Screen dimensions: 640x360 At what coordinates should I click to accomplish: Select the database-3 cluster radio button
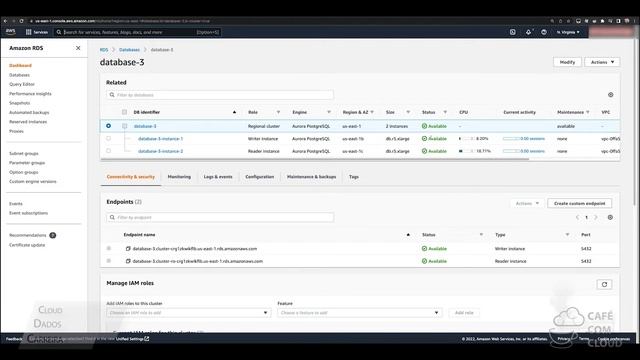tap(109, 126)
